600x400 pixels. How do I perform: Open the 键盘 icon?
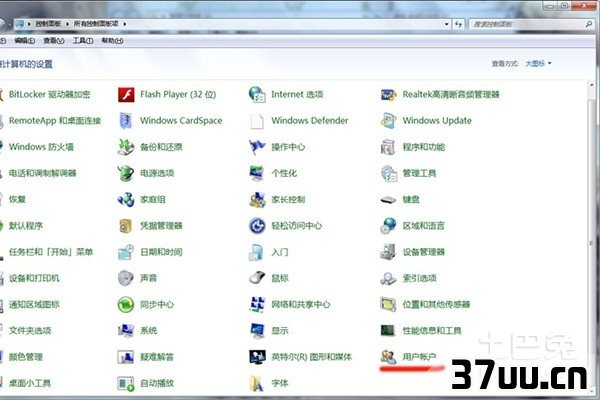coord(388,200)
